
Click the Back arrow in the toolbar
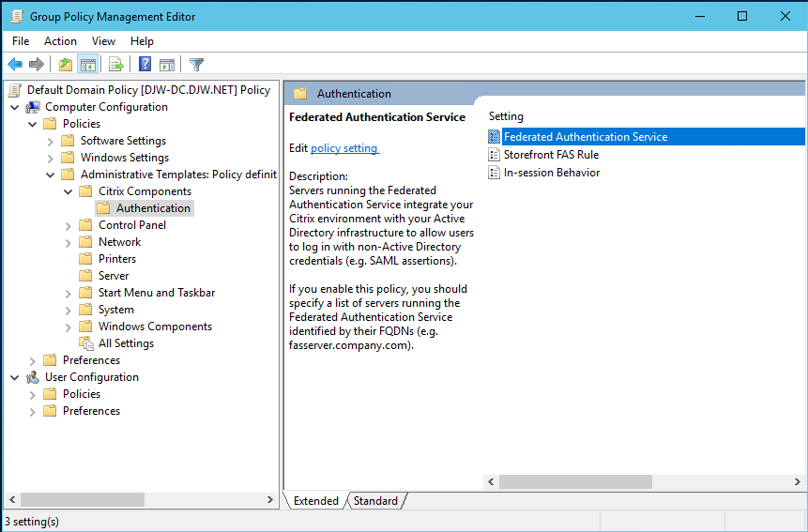tap(15, 65)
